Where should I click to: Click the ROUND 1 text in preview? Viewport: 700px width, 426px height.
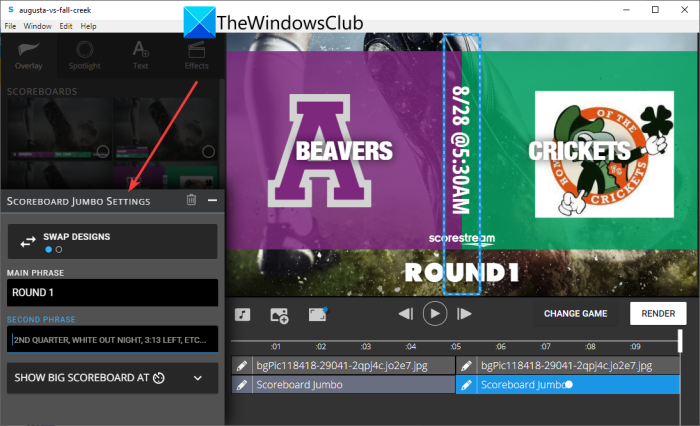(x=462, y=272)
